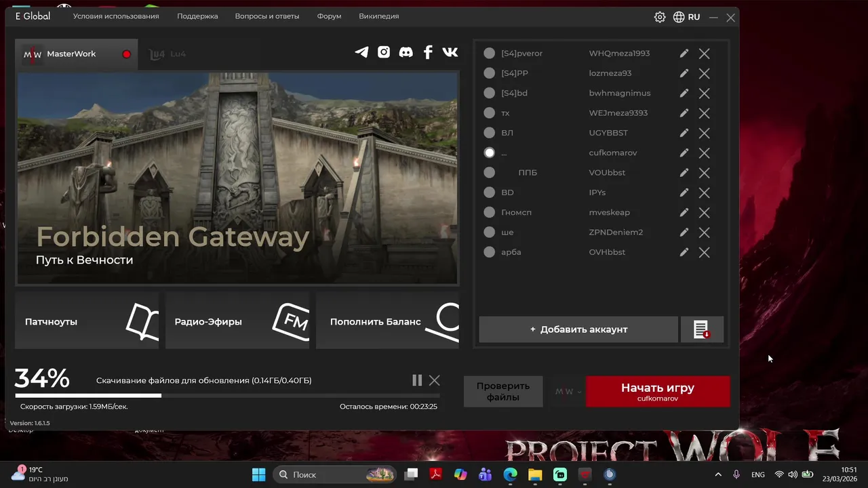Viewport: 868px width, 488px height.
Task: Edit the IPYs account
Action: (x=684, y=192)
